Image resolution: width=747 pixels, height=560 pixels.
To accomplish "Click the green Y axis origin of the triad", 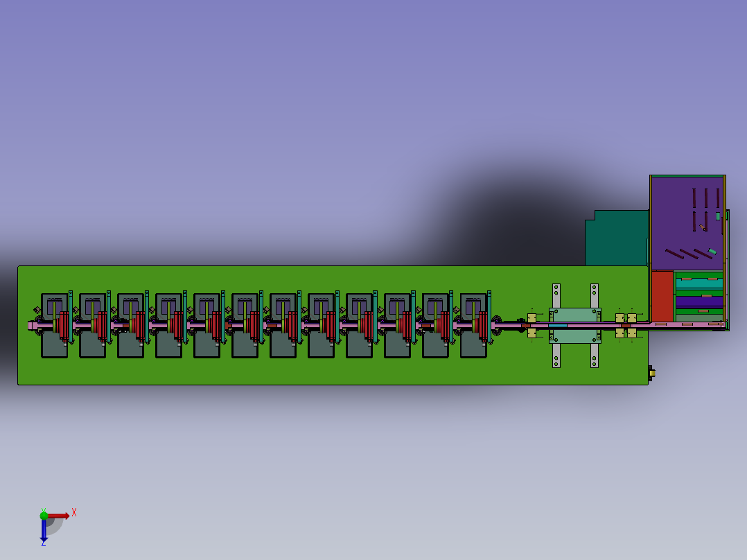I will click(44, 515).
